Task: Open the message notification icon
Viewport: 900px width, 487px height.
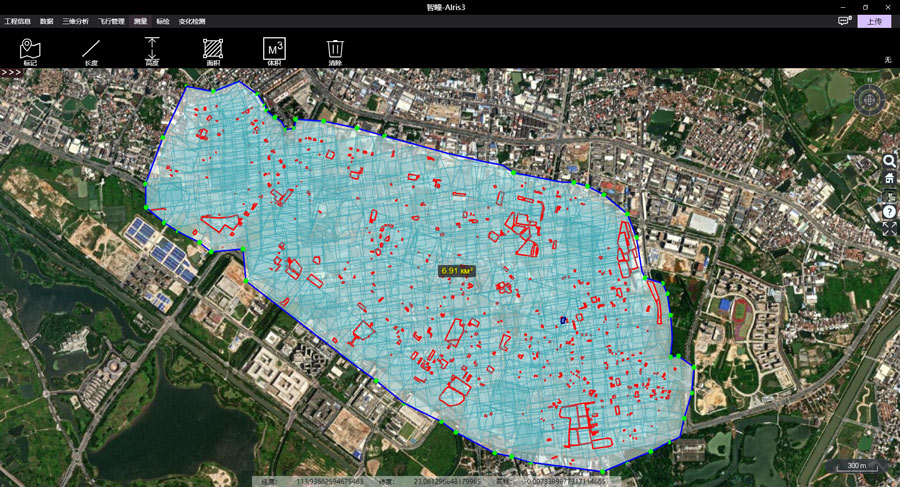Action: pos(844,21)
